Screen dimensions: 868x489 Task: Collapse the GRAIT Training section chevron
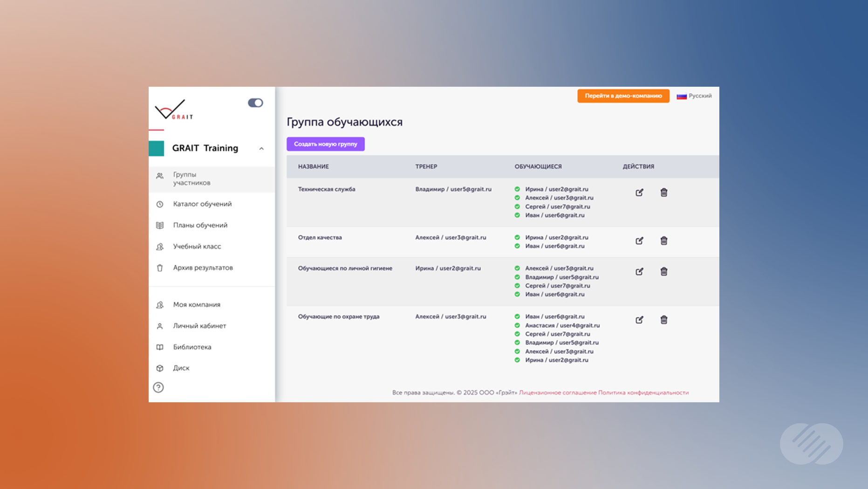[x=261, y=149]
